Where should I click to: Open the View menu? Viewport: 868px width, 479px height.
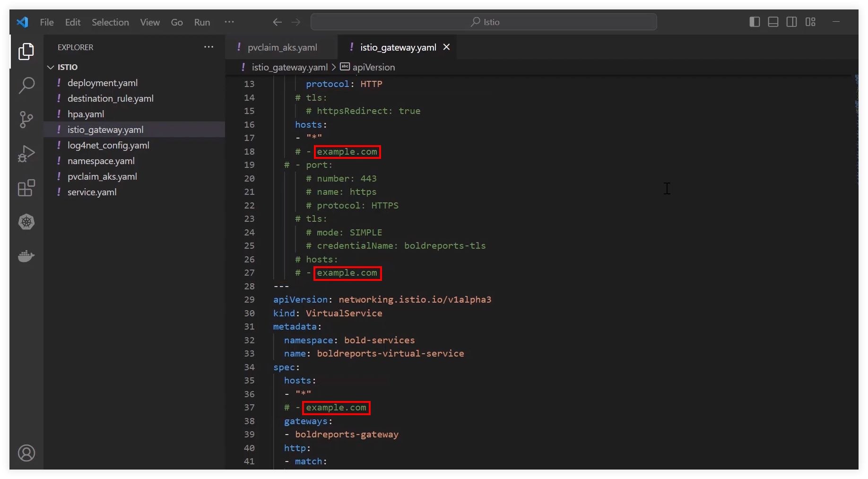point(150,22)
